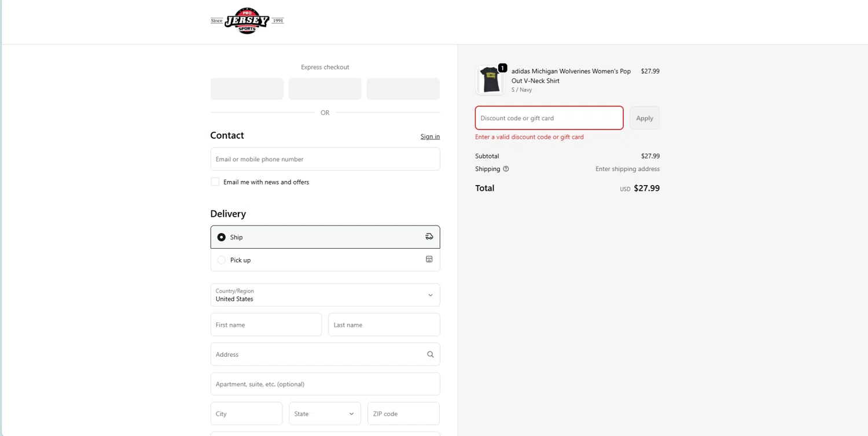Click the third express checkout button
This screenshot has width=868, height=436.
tap(403, 89)
